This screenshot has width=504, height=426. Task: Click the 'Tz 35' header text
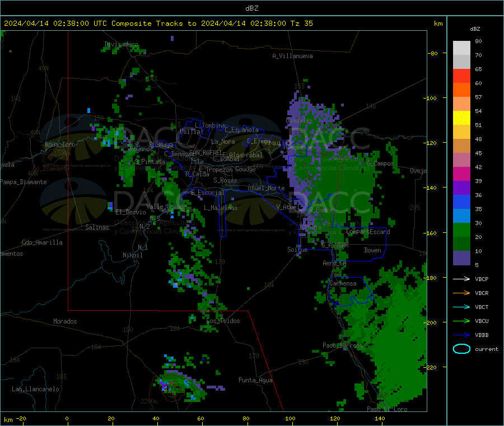click(x=301, y=24)
